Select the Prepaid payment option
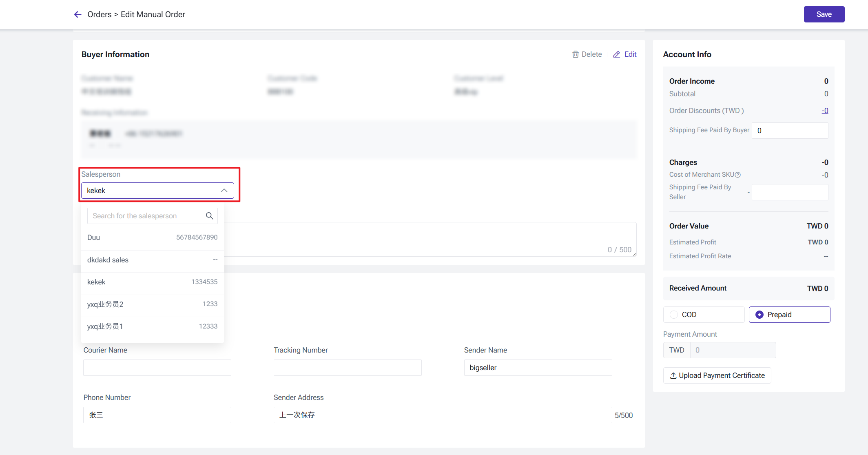Screen dimensions: 868x455 click(x=759, y=315)
